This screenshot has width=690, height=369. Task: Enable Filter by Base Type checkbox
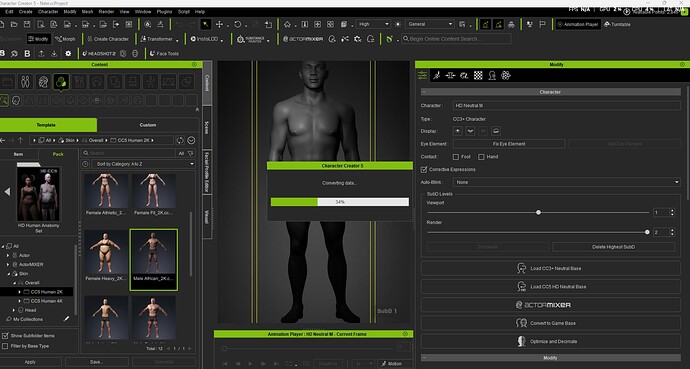point(5,346)
